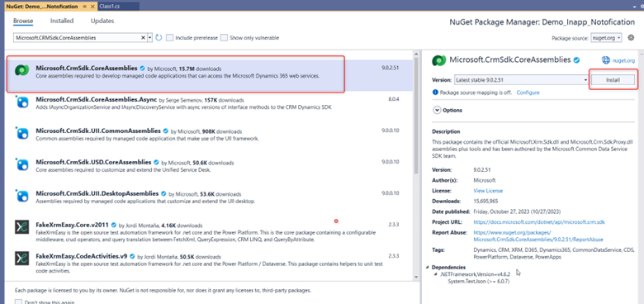Click globe icon next to nuget.org
Screen dimensions: 644x304
606,60
